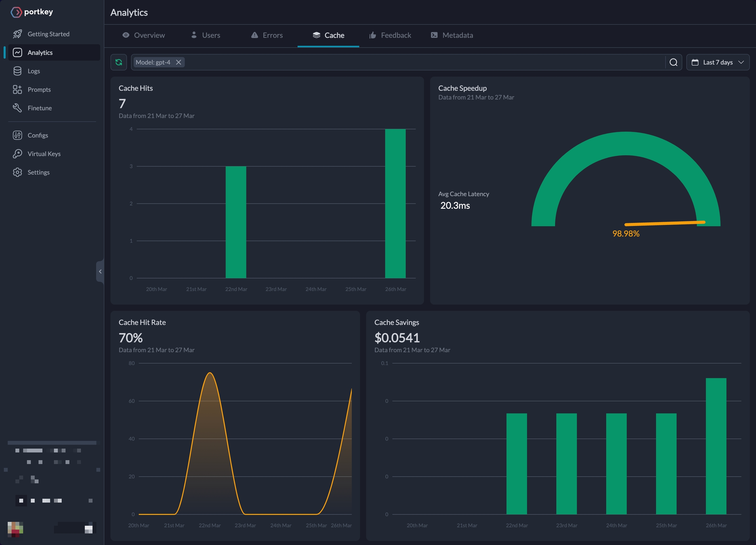Switch to the Overview tab
Viewport: 756px width, 545px height.
(x=144, y=35)
